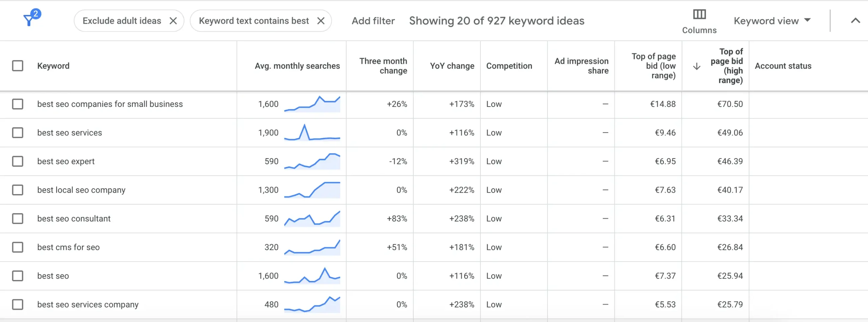868x322 pixels.
Task: Select the best seo expert row checkbox
Action: [18, 162]
